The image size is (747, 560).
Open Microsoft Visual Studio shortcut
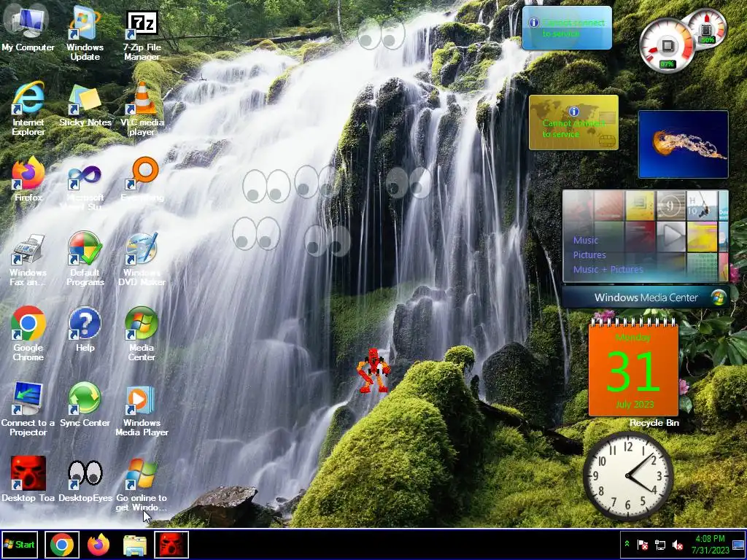[x=85, y=186]
